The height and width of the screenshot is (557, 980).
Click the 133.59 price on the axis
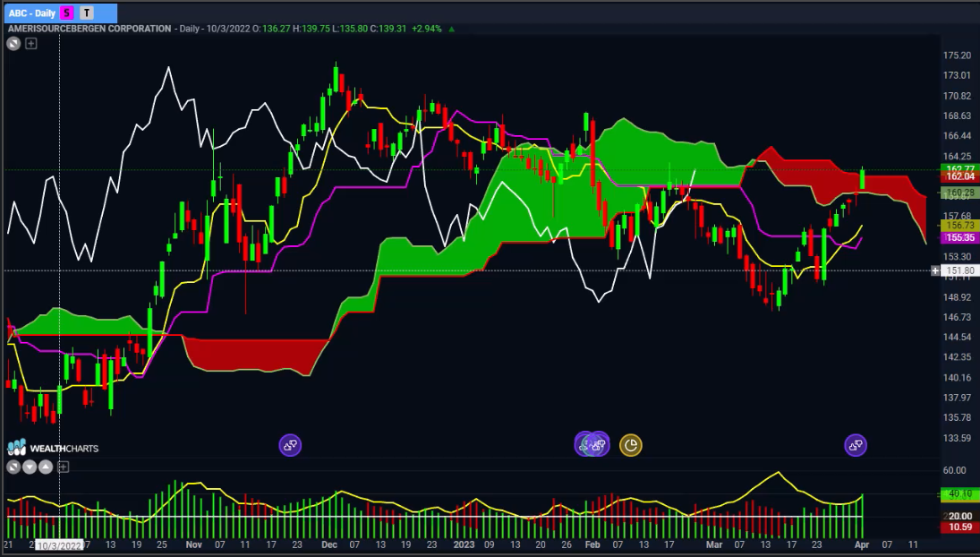pyautogui.click(x=957, y=438)
